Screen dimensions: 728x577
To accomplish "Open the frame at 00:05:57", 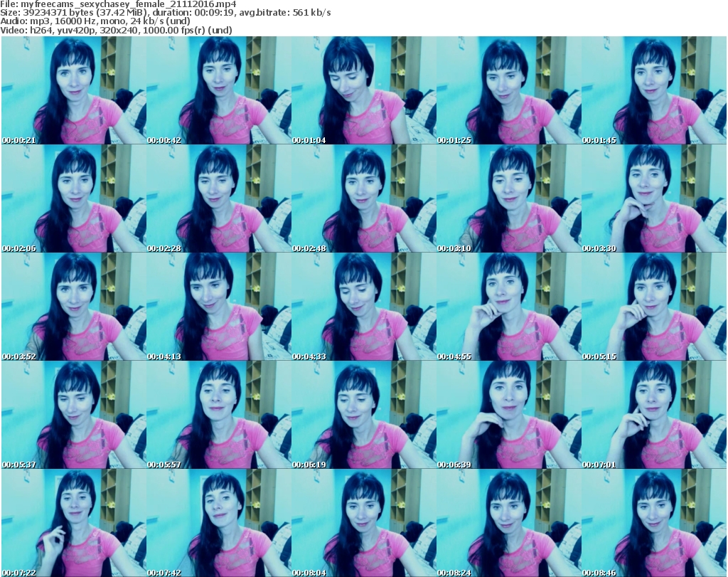I will pos(219,415).
